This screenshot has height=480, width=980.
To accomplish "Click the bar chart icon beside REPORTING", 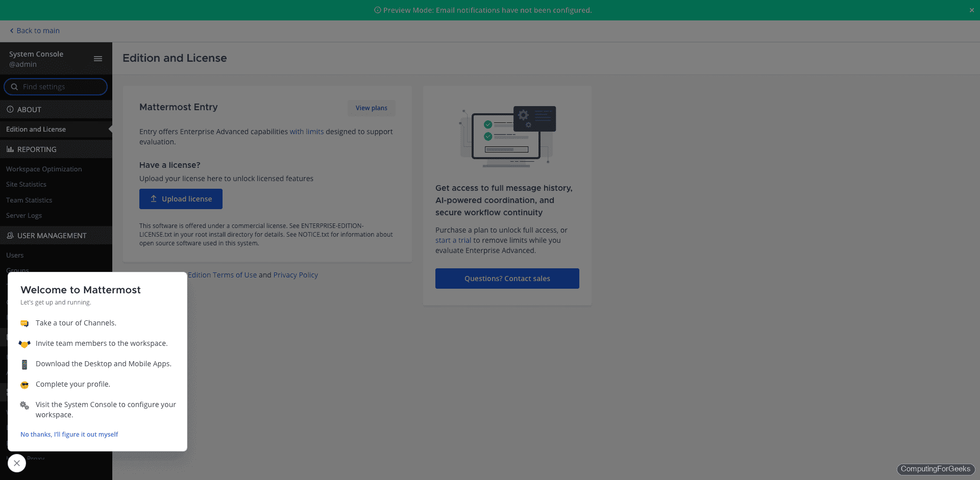I will (10, 149).
